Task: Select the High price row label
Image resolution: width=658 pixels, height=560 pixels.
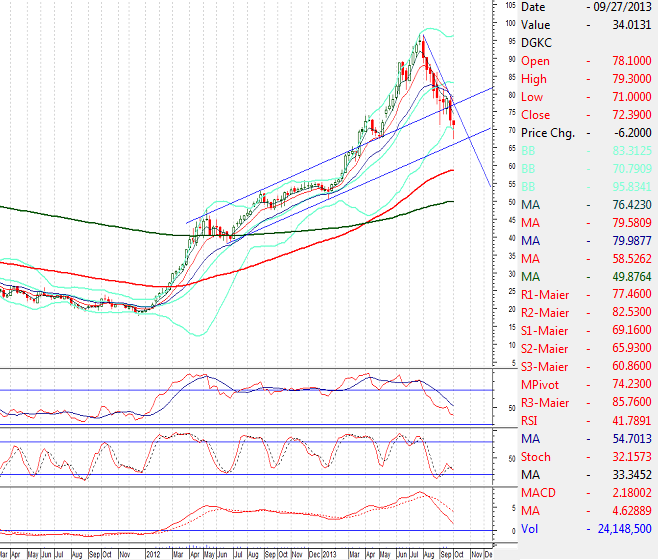Action: point(535,79)
